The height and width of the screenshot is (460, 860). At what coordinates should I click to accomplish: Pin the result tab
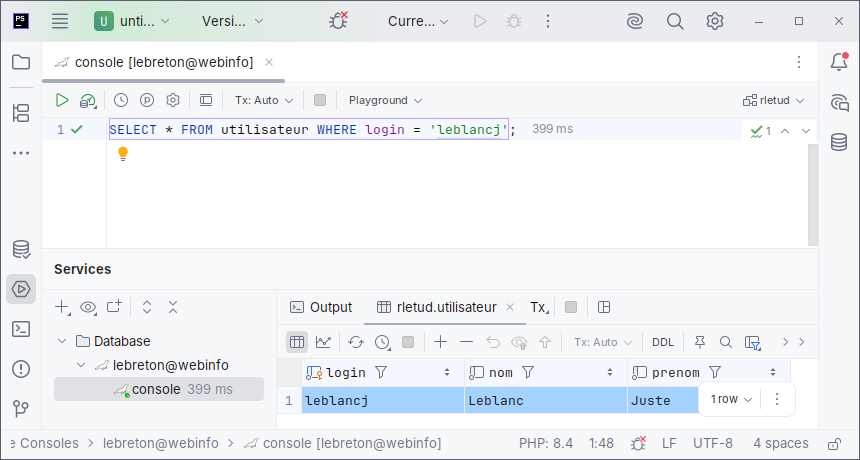[x=700, y=342]
